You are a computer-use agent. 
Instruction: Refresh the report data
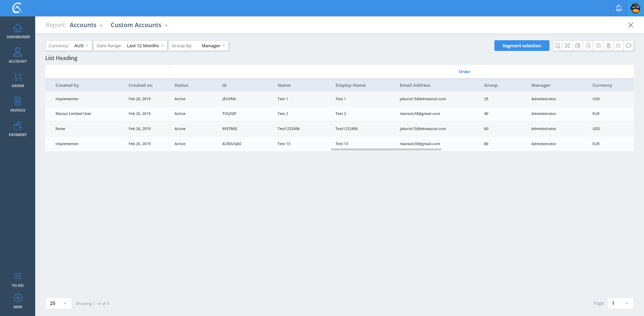coord(629,46)
